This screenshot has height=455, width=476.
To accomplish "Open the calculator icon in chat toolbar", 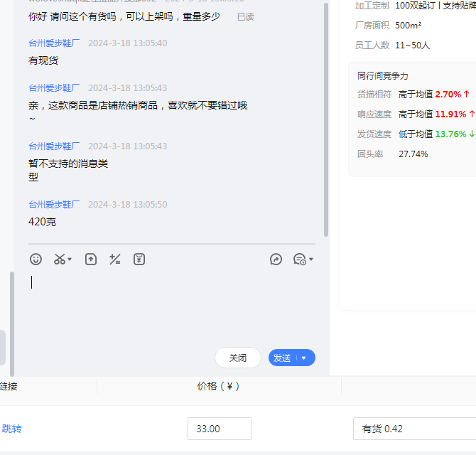I will [115, 259].
